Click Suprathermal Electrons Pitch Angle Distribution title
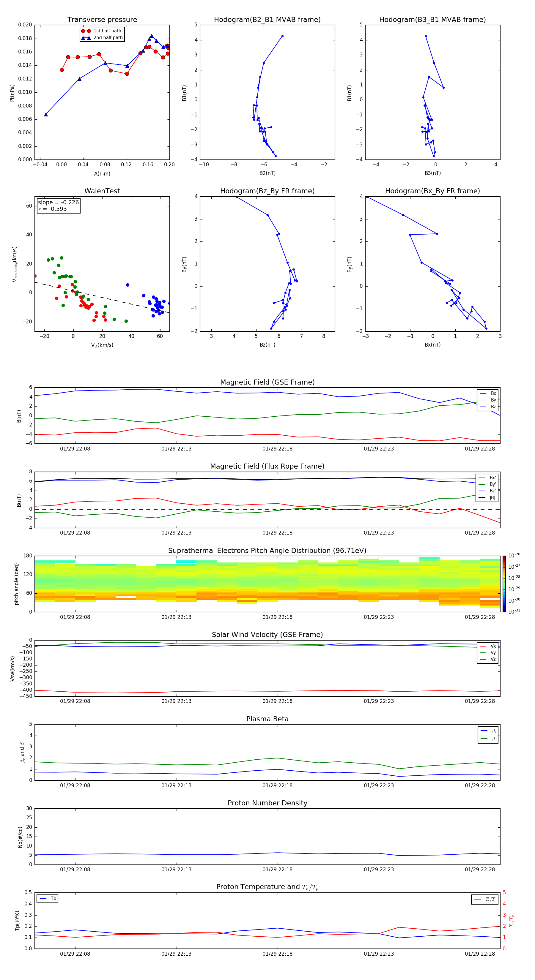This screenshot has height=980, width=535. click(267, 551)
